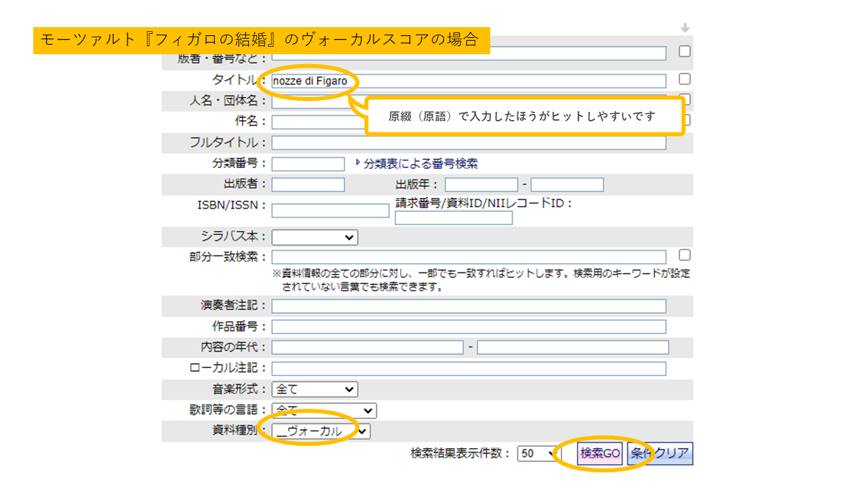Image resolution: width=868 pixels, height=488 pixels.
Task: Click the タイトル field containing nozze di Figaro
Action: [x=469, y=81]
